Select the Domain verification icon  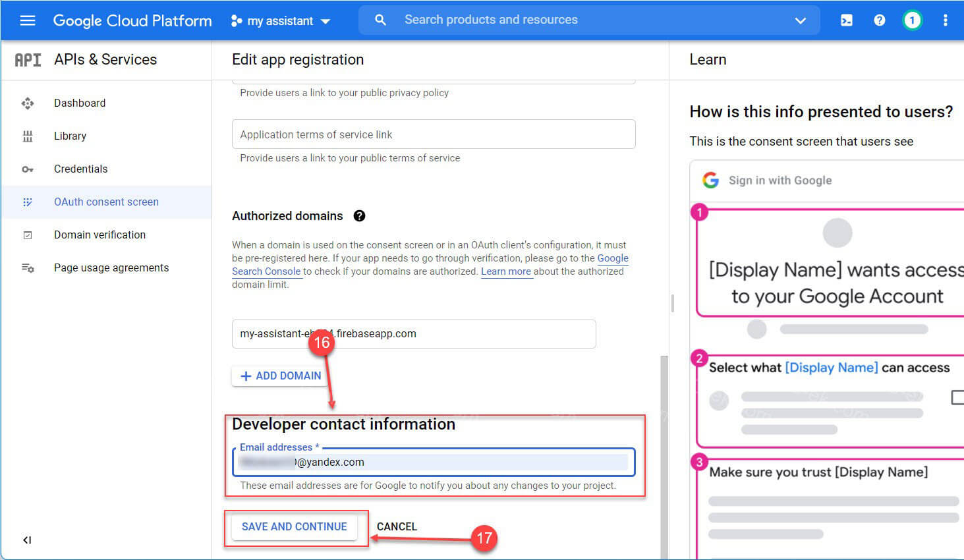(28, 235)
